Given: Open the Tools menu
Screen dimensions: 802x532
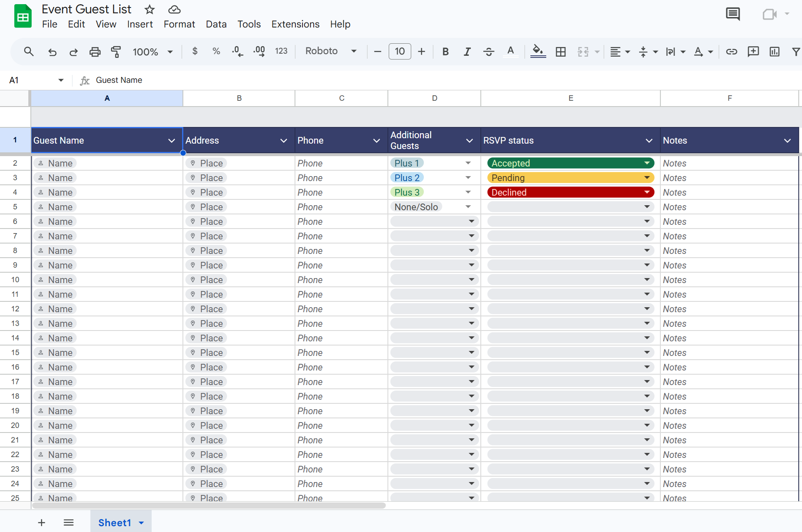Looking at the screenshot, I should click(249, 24).
